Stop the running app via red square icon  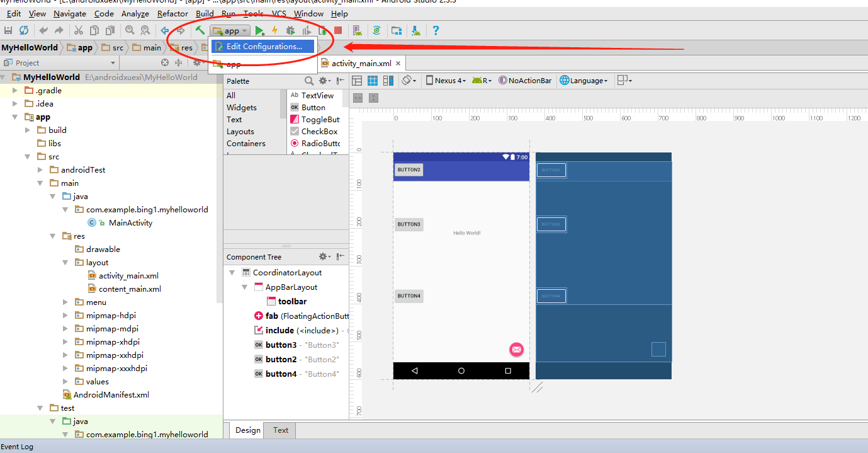[x=337, y=30]
